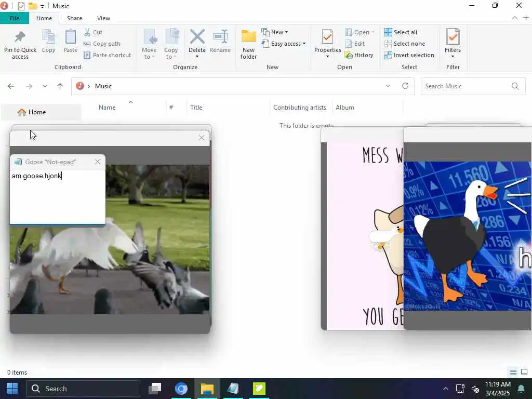Image resolution: width=532 pixels, height=399 pixels.
Task: Sort by the Album column header
Action: [x=345, y=108]
